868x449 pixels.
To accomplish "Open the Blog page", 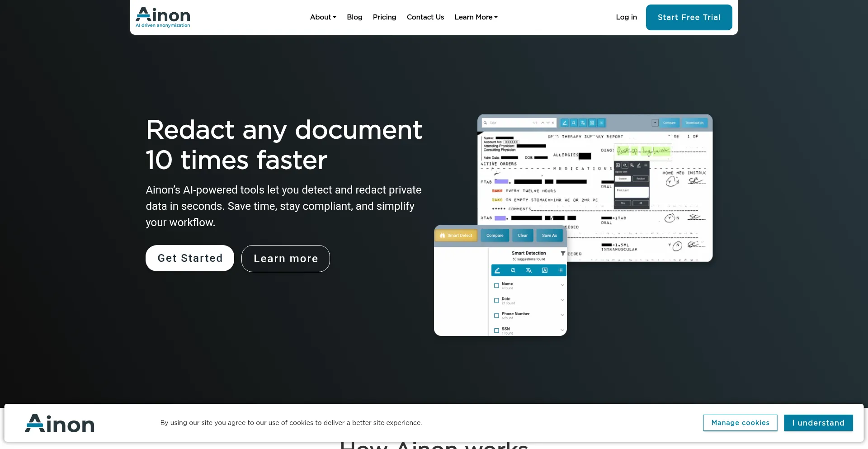I will coord(354,17).
